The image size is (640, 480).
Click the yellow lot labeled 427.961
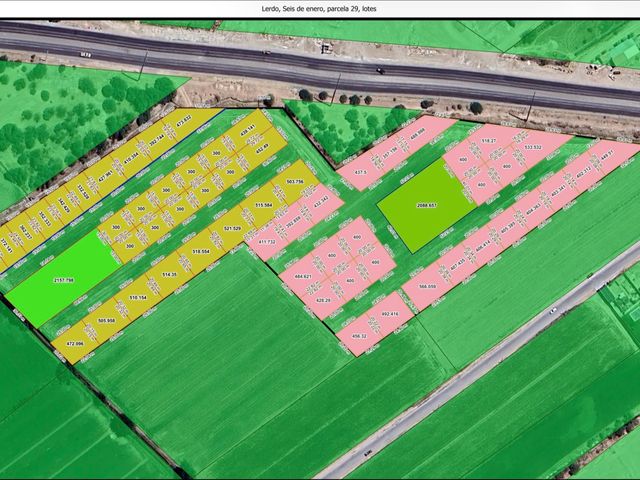click(106, 178)
